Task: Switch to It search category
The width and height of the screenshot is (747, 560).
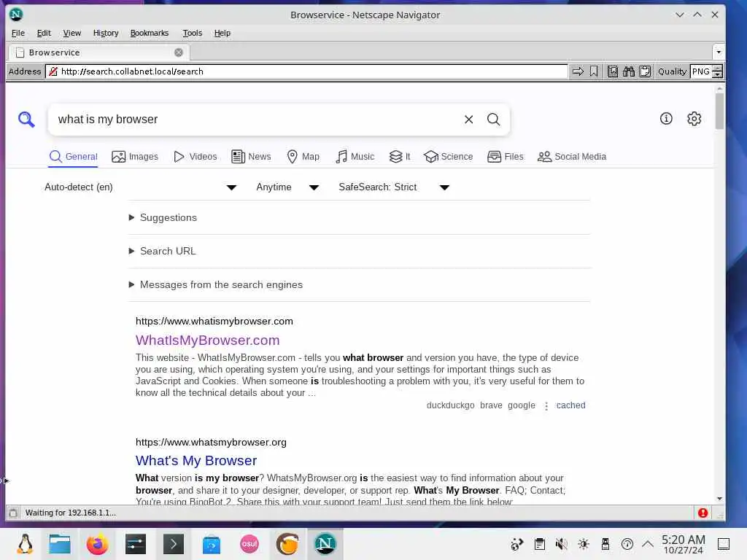Action: click(x=400, y=157)
